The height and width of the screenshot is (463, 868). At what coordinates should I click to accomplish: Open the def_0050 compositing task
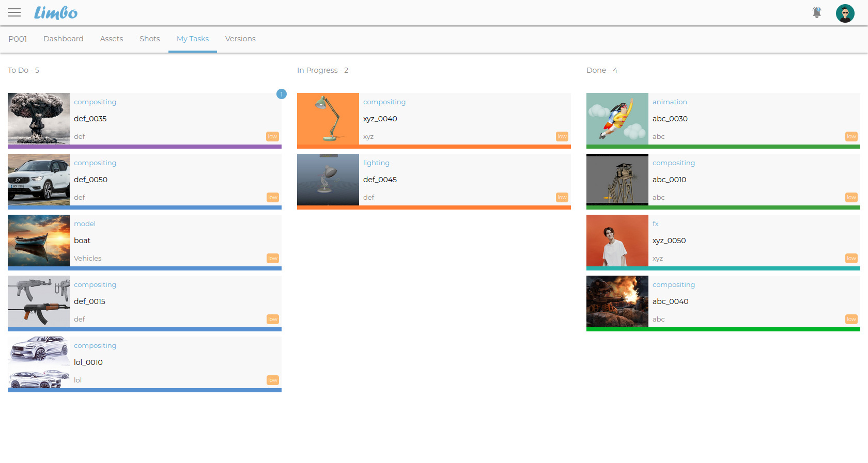pyautogui.click(x=90, y=180)
